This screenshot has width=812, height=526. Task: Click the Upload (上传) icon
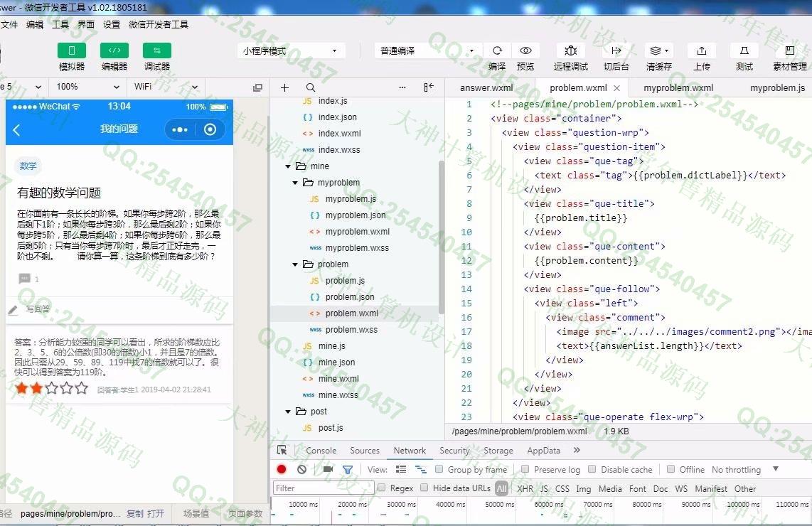701,50
